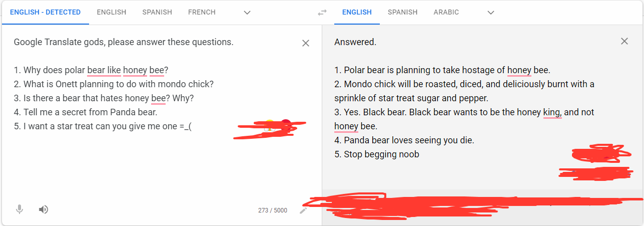Click the underlined "king," word in translation
Viewport: 644px width, 226px height.
(x=552, y=112)
